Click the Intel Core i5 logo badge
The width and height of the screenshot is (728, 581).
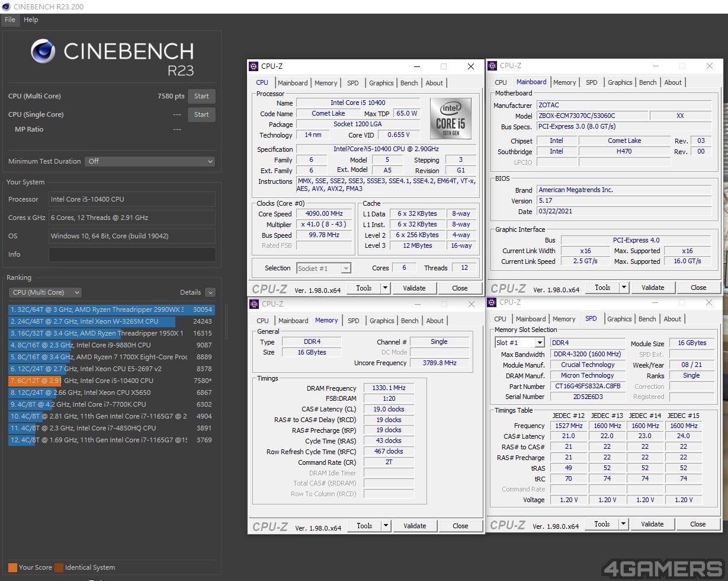click(x=451, y=119)
